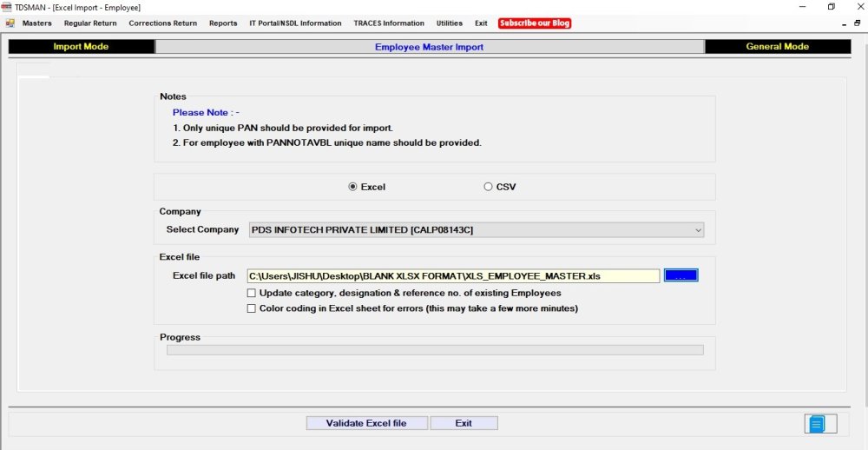
Task: Click the 'Please Note : -' text
Action: 206,113
